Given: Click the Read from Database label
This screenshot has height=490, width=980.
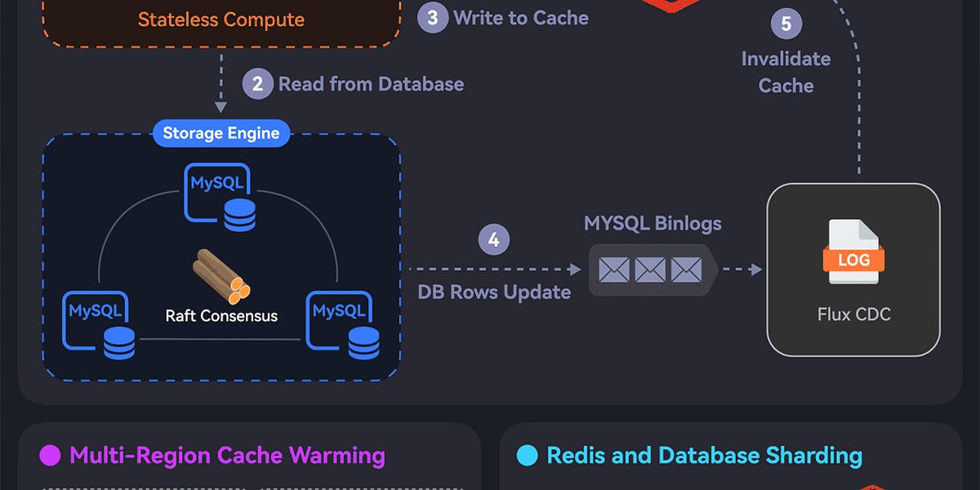Looking at the screenshot, I should [x=372, y=84].
